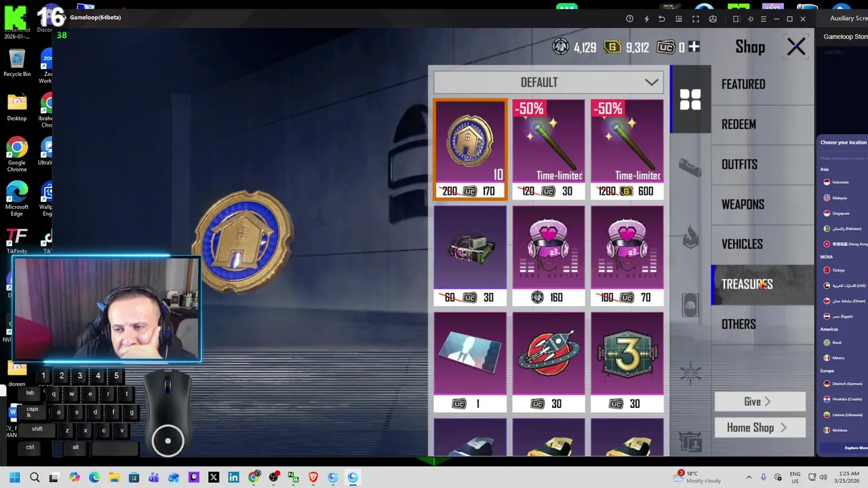This screenshot has height=488, width=868.
Task: Open the OTHERS shop tab
Action: click(762, 325)
